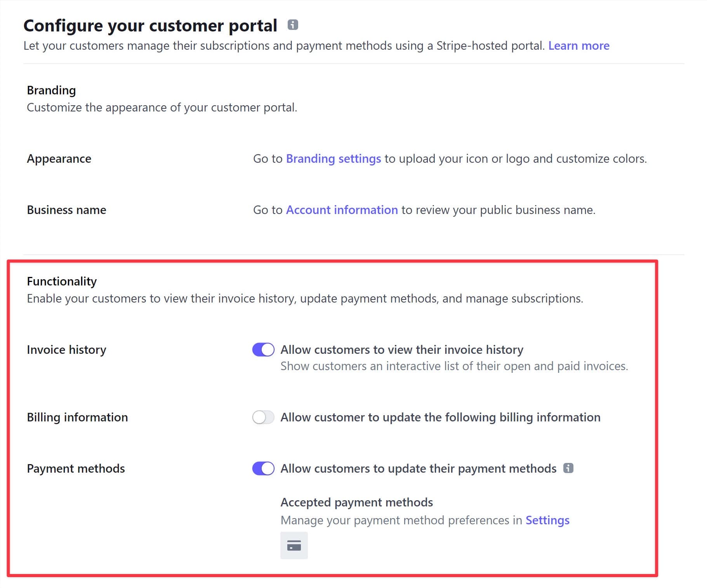Image resolution: width=707 pixels, height=588 pixels.
Task: Go to the Account information link
Action: click(x=342, y=210)
